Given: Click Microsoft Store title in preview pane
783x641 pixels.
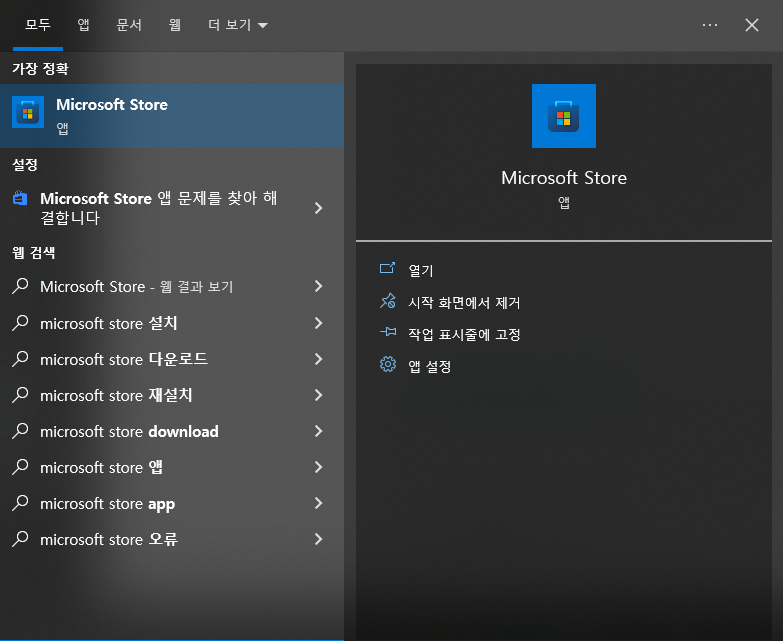Looking at the screenshot, I should pos(564,178).
